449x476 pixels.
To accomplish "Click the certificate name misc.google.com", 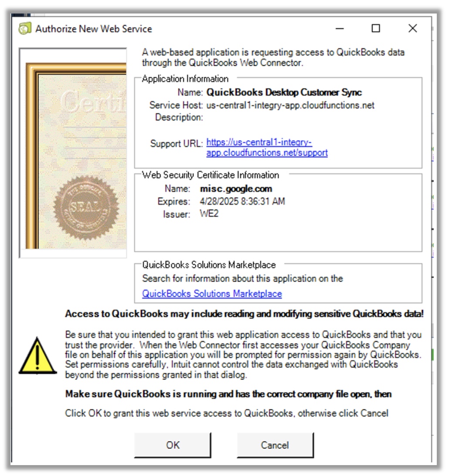I will click(x=236, y=188).
